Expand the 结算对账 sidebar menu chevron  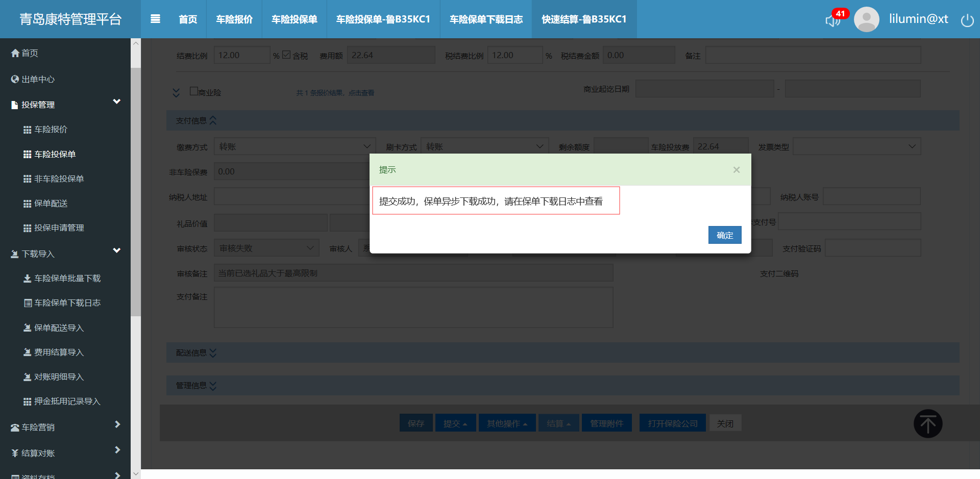point(117,450)
